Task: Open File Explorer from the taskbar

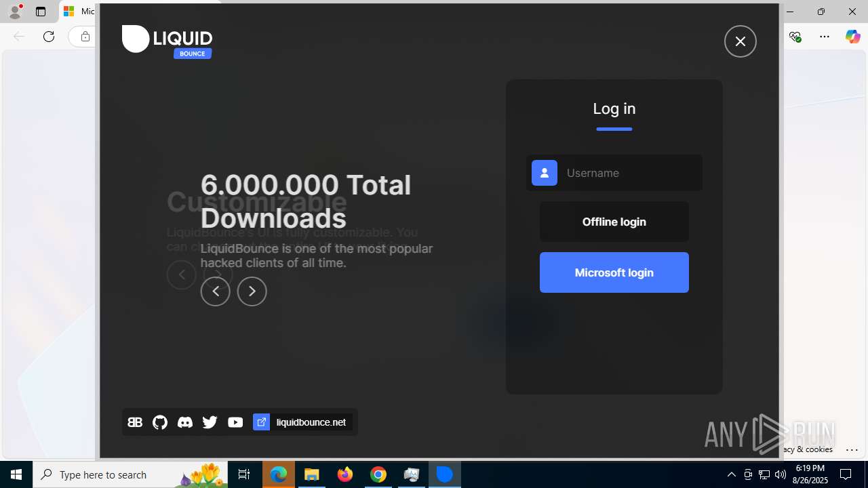Action: tap(312, 474)
